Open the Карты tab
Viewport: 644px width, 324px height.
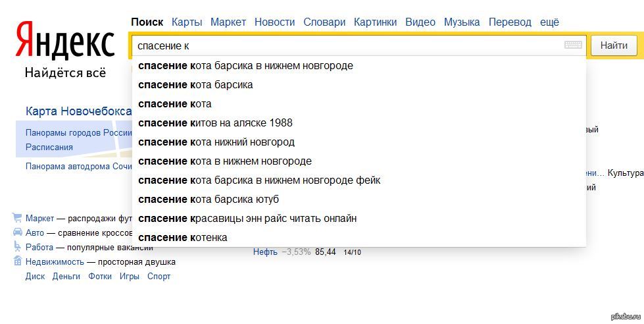pyautogui.click(x=187, y=22)
